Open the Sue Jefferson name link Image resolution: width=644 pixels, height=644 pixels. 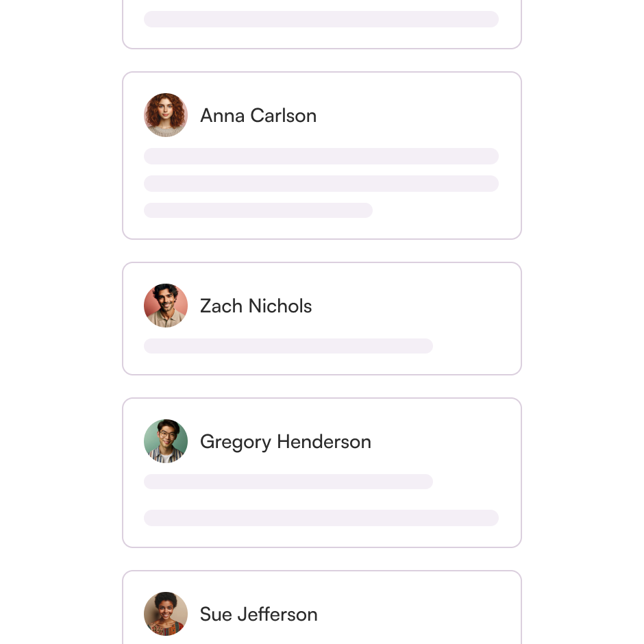click(x=258, y=615)
